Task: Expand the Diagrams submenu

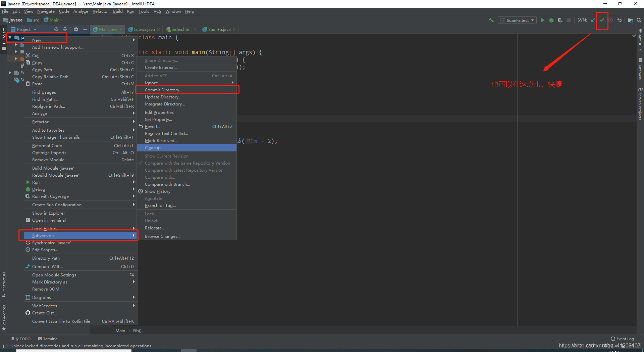Action: tap(80, 298)
